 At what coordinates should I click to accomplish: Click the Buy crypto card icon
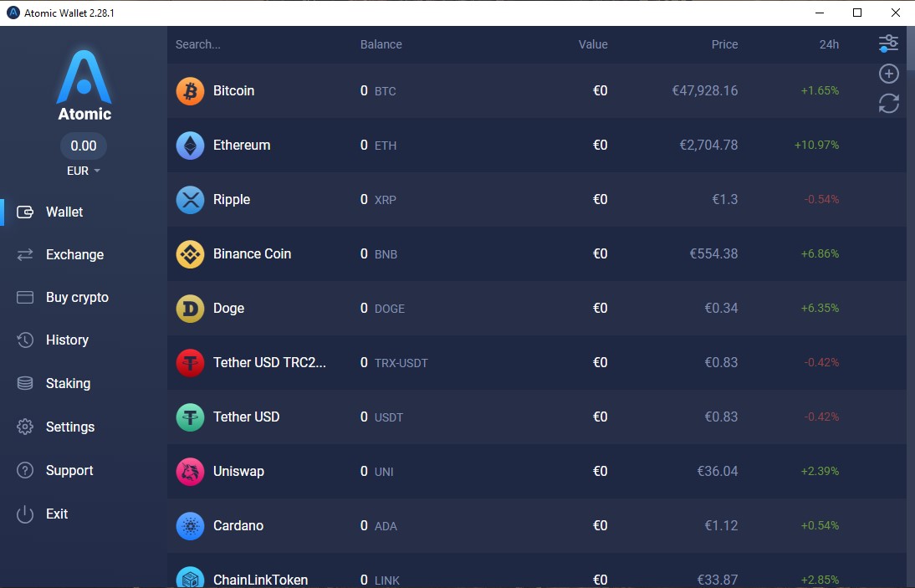(25, 298)
